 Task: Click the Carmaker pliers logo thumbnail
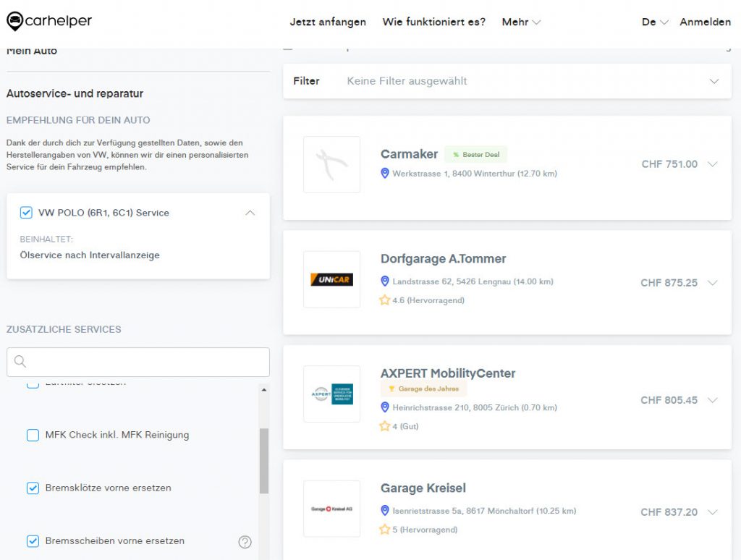pos(331,164)
